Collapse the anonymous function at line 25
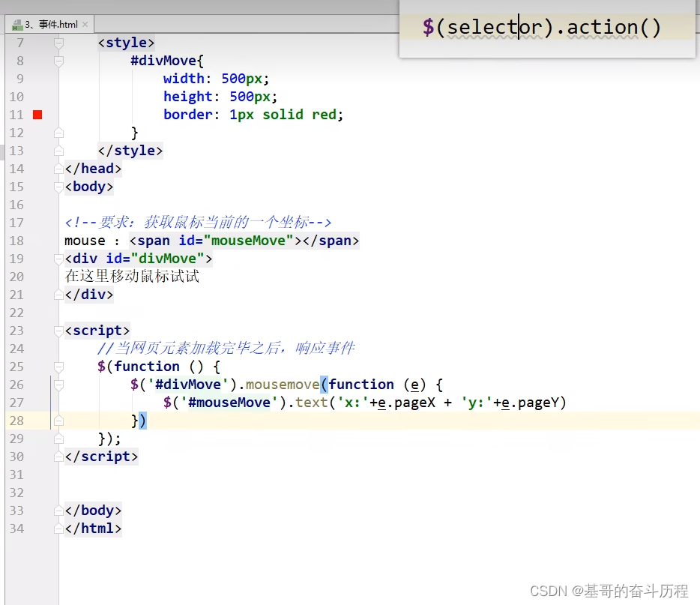 (x=58, y=367)
